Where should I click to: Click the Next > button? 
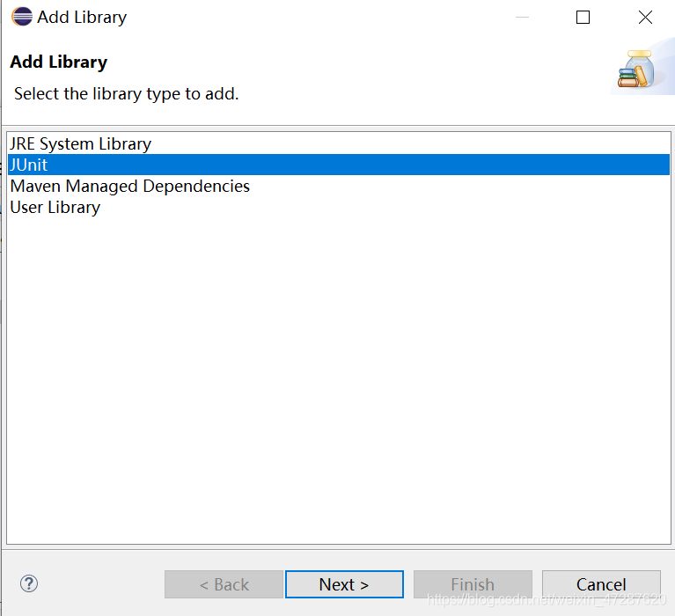(344, 584)
